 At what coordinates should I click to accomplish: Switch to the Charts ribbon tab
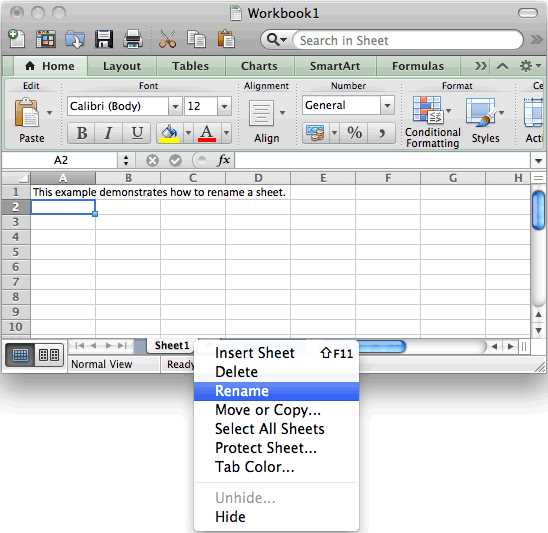[259, 66]
